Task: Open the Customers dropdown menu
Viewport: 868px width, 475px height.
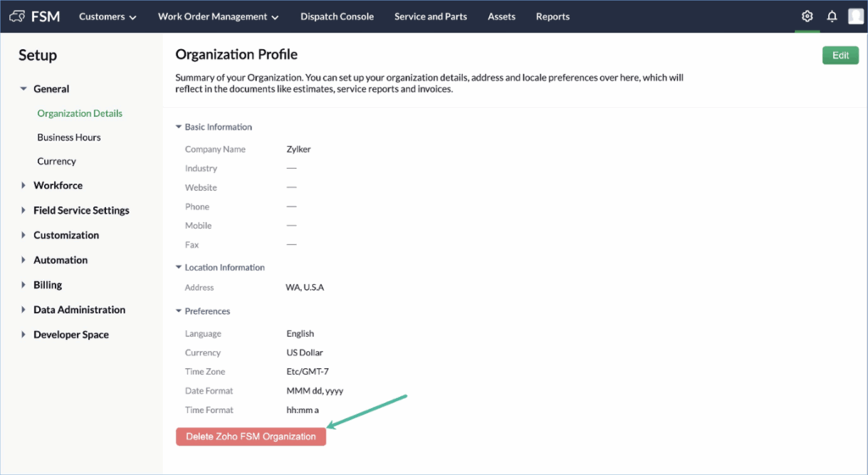Action: 108,17
